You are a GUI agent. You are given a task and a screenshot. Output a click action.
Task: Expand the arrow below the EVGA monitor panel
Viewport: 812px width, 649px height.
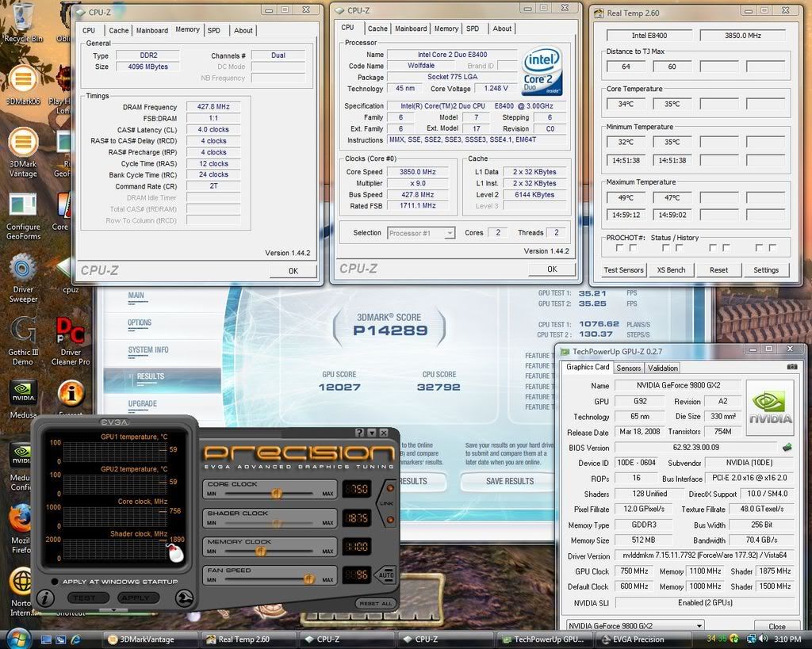(x=113, y=611)
